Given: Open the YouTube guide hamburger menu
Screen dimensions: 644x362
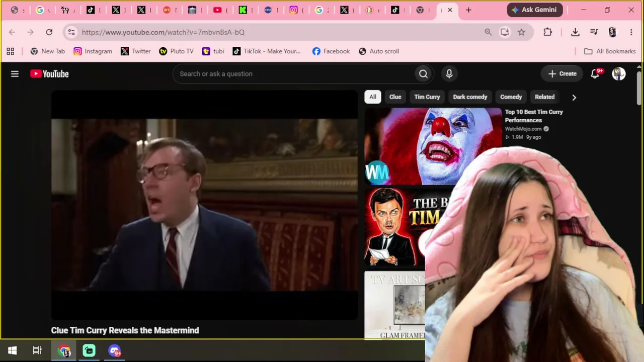Looking at the screenshot, I should pos(15,74).
